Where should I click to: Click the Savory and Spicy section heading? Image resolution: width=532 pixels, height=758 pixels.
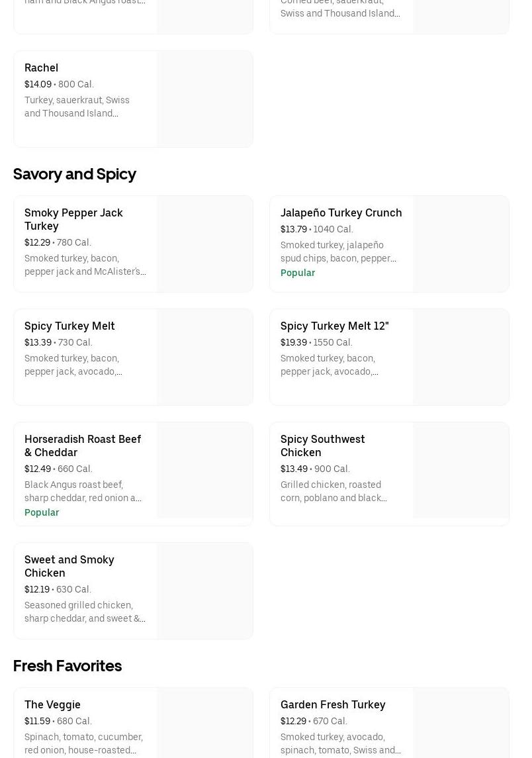75,174
